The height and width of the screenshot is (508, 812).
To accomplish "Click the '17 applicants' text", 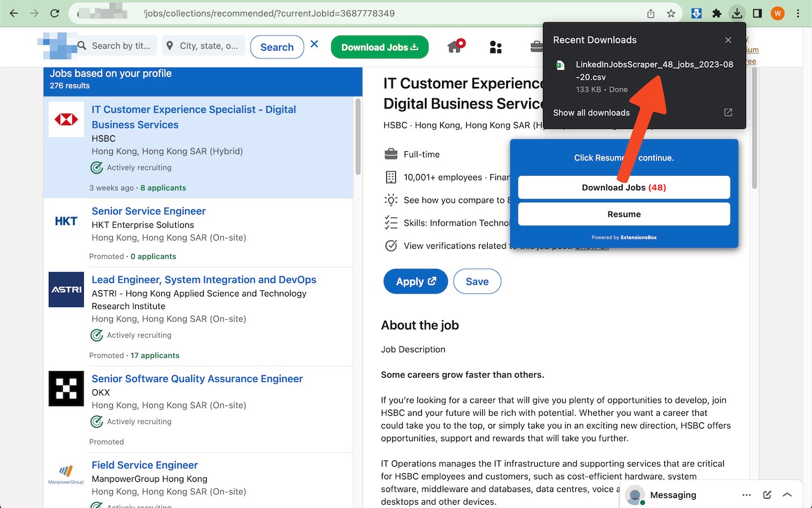I will 155,356.
